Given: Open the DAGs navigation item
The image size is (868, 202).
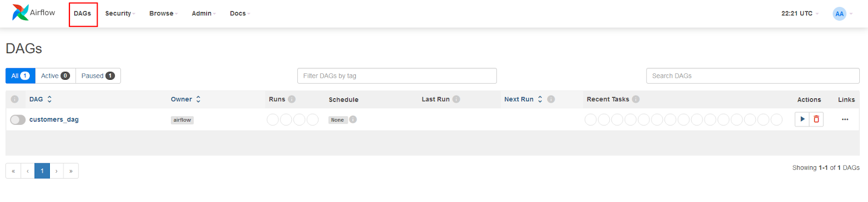Looking at the screenshot, I should click(83, 14).
